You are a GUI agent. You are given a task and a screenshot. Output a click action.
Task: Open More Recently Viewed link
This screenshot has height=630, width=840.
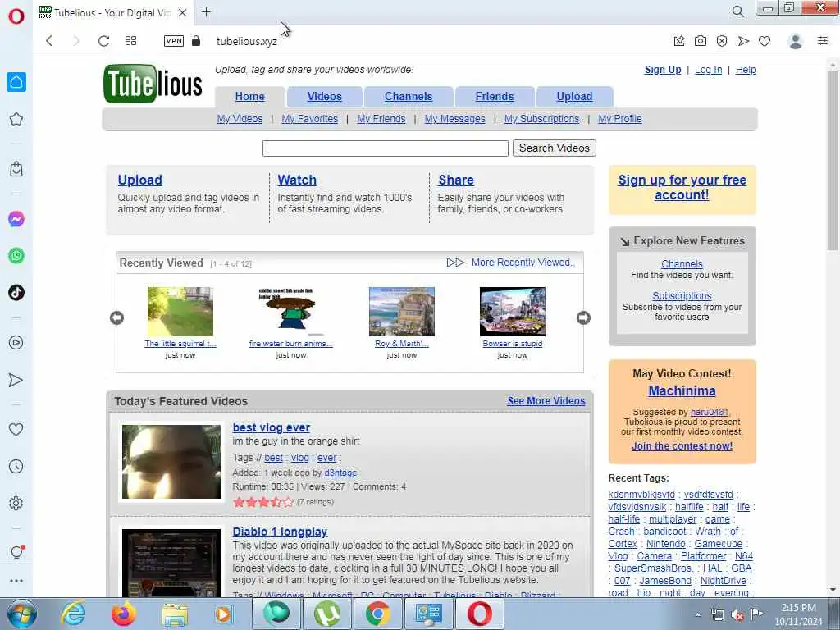coord(523,262)
